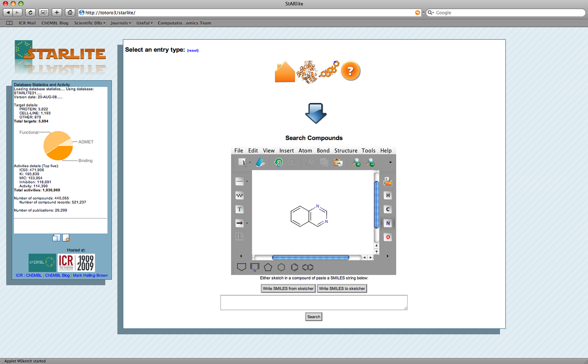Pick the oxygen O atom button
This screenshot has height=364, width=588.
click(x=388, y=237)
